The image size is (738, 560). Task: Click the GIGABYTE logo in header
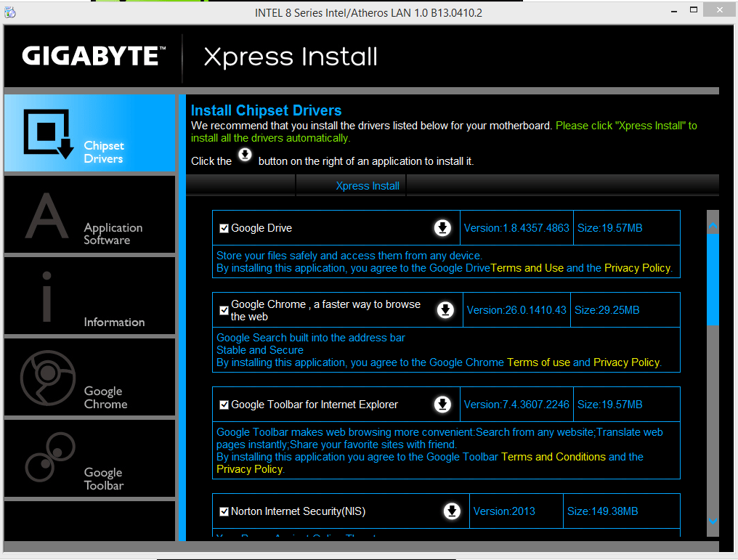94,56
